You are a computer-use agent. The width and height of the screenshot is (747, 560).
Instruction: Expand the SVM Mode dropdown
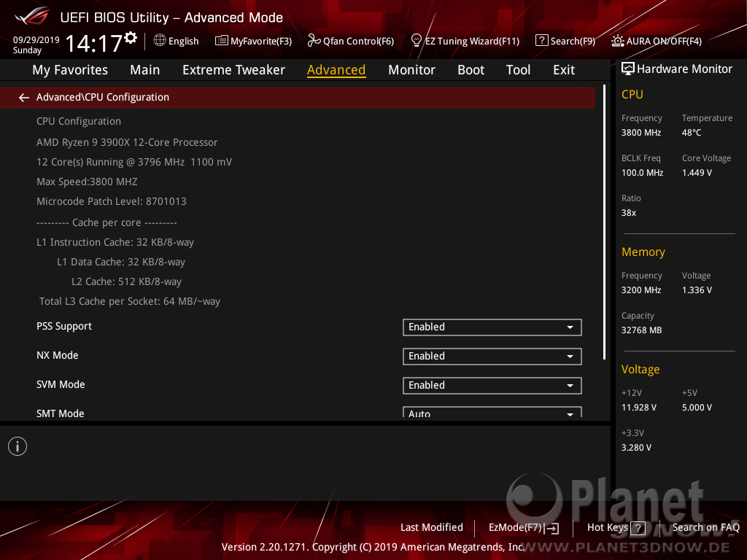click(492, 385)
